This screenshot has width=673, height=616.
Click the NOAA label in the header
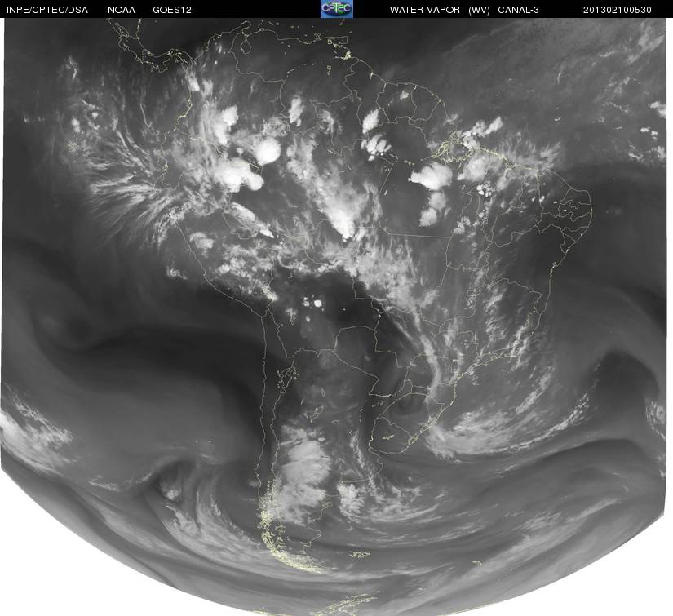click(122, 10)
